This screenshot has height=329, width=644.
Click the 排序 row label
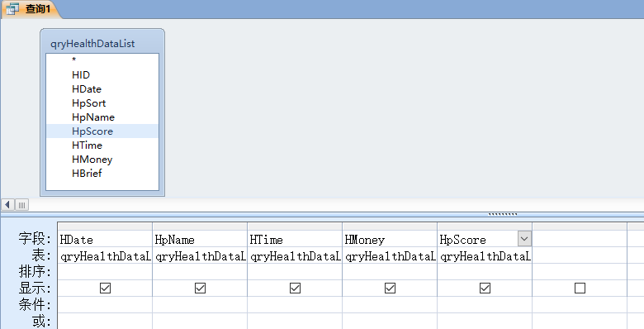(x=35, y=271)
